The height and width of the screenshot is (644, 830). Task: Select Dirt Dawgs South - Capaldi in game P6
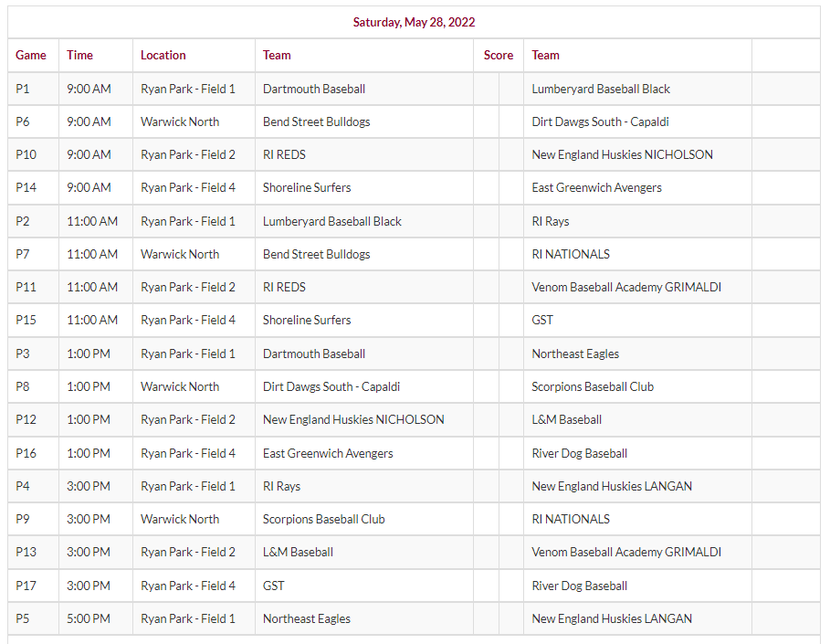(x=601, y=121)
